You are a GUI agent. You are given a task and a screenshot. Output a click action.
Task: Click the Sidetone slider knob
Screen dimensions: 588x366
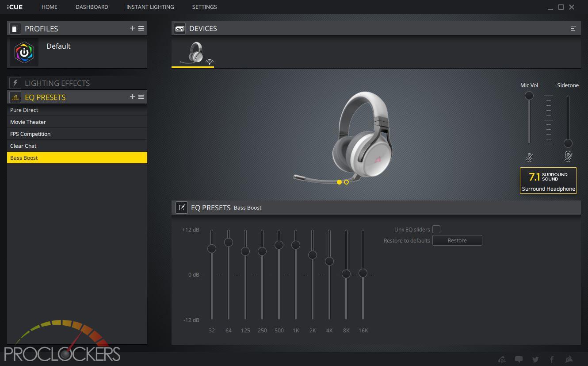(x=568, y=143)
